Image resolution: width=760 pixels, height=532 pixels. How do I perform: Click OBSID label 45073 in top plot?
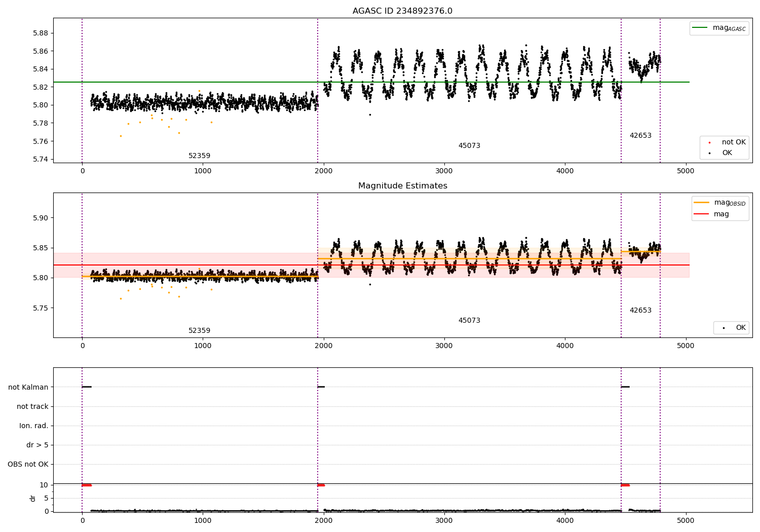coord(469,146)
